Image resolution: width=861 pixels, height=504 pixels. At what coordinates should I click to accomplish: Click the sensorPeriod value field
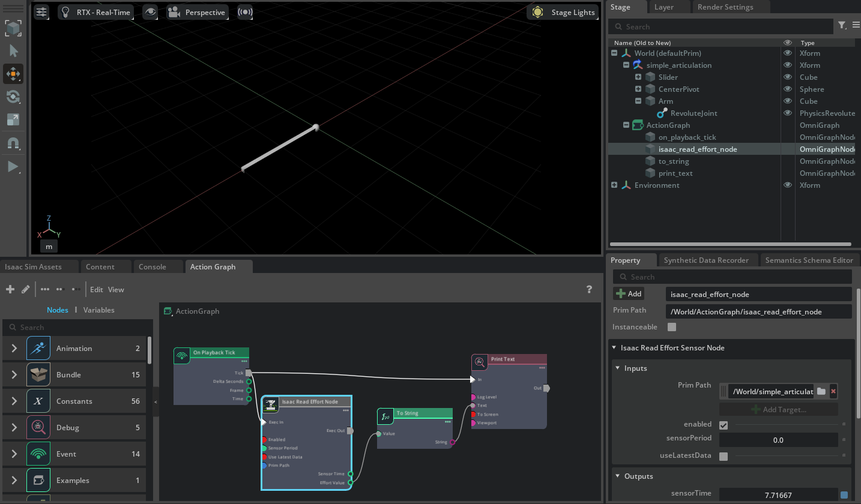click(778, 440)
